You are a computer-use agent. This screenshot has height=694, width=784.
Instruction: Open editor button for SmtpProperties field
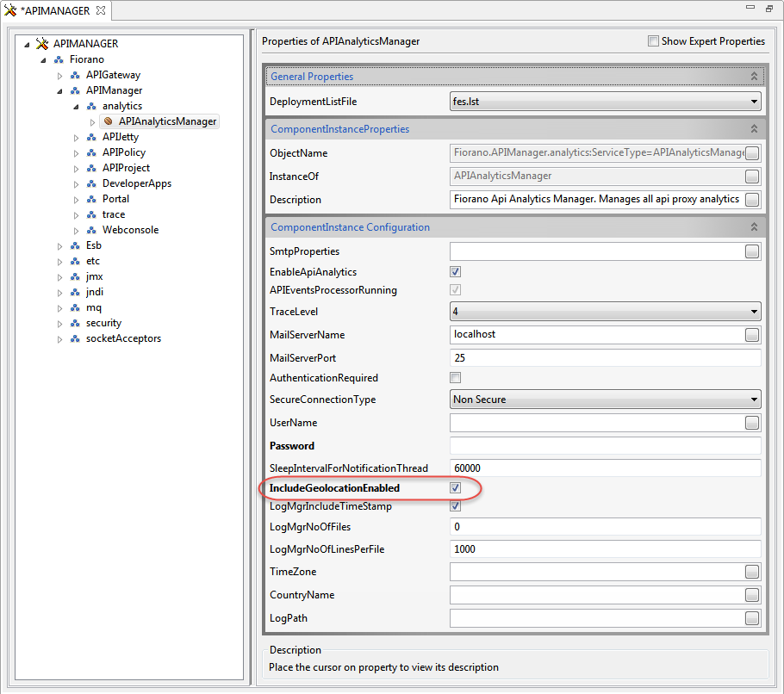coord(752,251)
